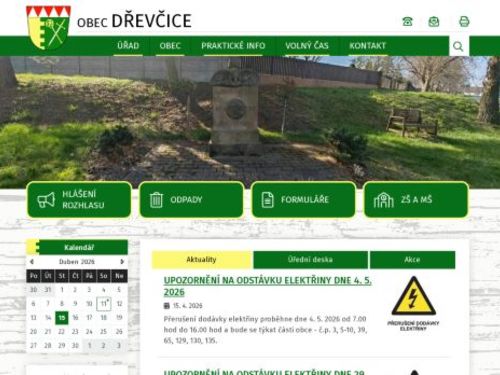Open the Obec menu
The image size is (500, 375).
pos(170,46)
